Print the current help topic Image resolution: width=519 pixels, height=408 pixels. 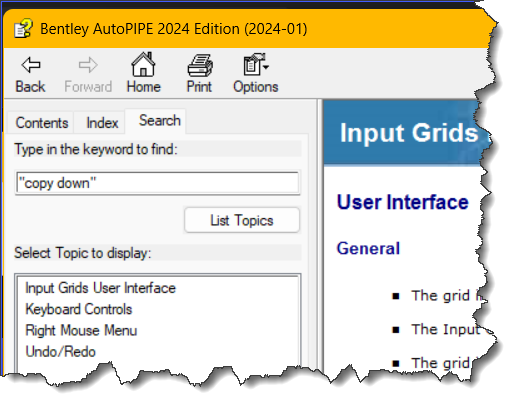point(199,74)
